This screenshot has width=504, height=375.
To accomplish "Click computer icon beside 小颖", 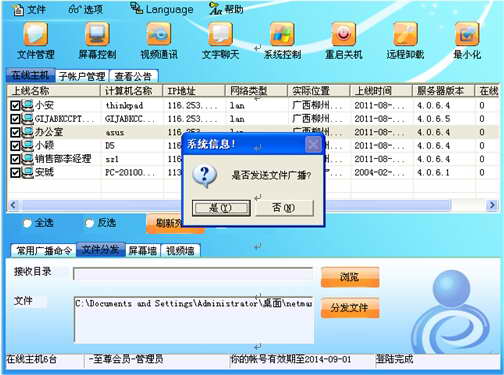I will coord(27,145).
